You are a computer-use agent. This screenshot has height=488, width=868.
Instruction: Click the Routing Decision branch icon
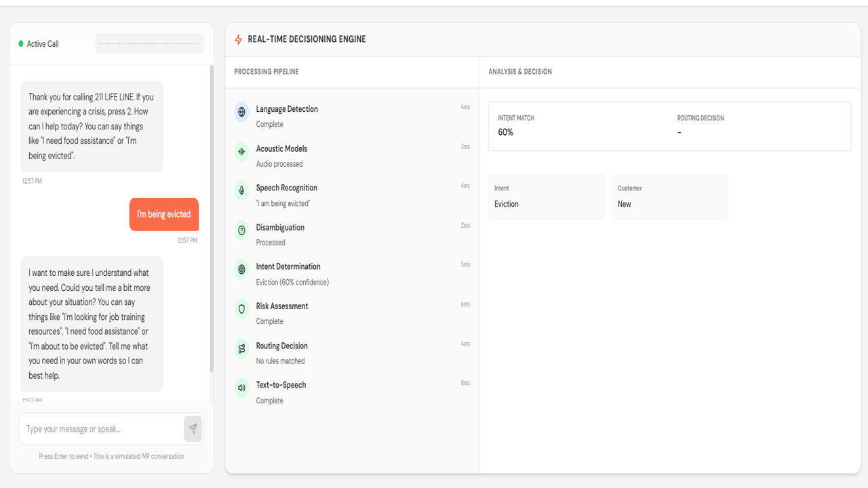[x=241, y=349]
